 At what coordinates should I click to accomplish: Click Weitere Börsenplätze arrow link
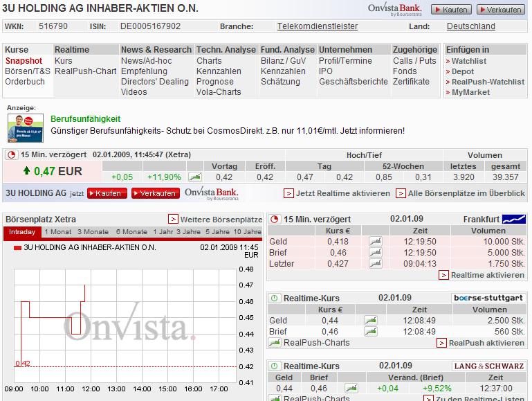pyautogui.click(x=216, y=219)
